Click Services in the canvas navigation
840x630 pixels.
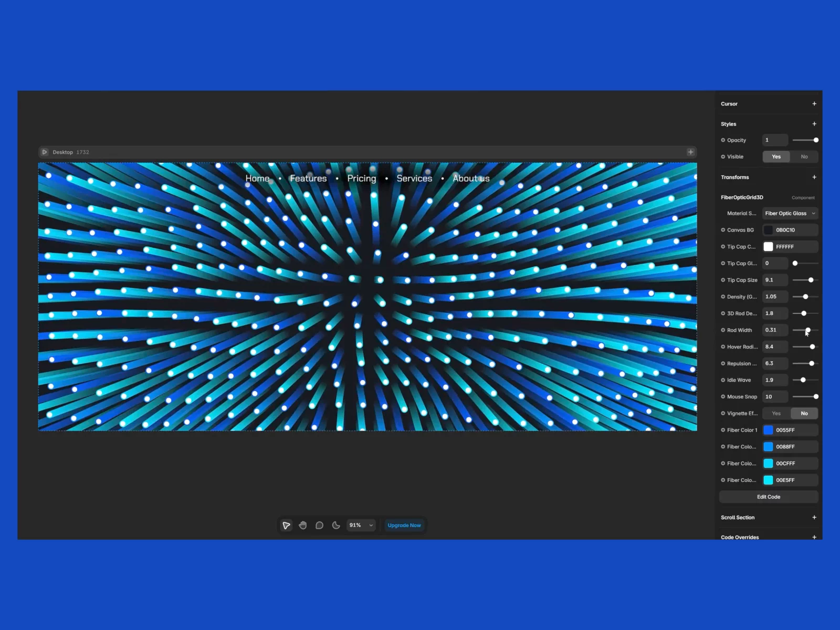[x=414, y=178]
